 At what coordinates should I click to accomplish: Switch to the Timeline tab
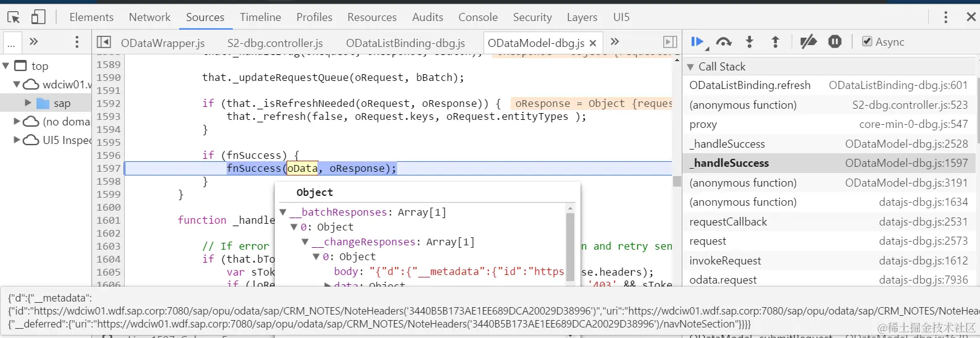pos(261,17)
